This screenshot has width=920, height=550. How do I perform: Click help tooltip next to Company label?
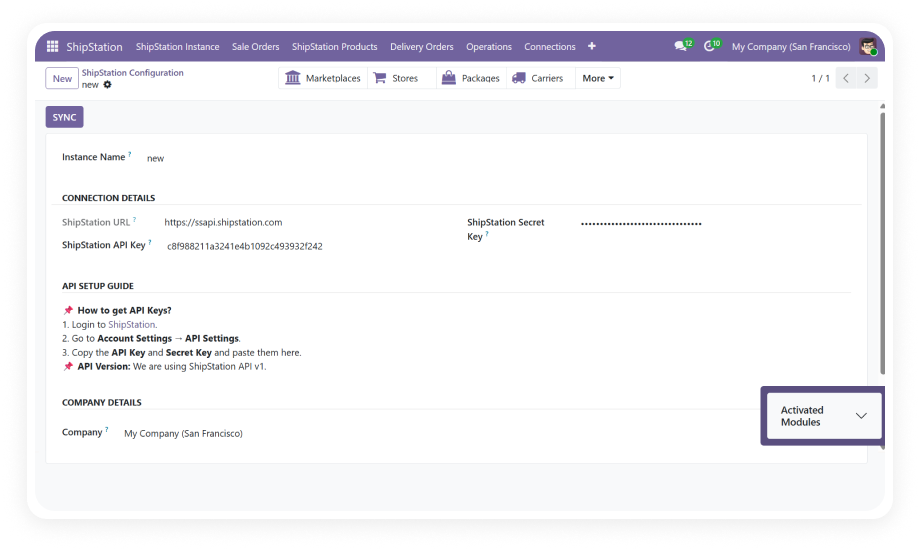[107, 429]
